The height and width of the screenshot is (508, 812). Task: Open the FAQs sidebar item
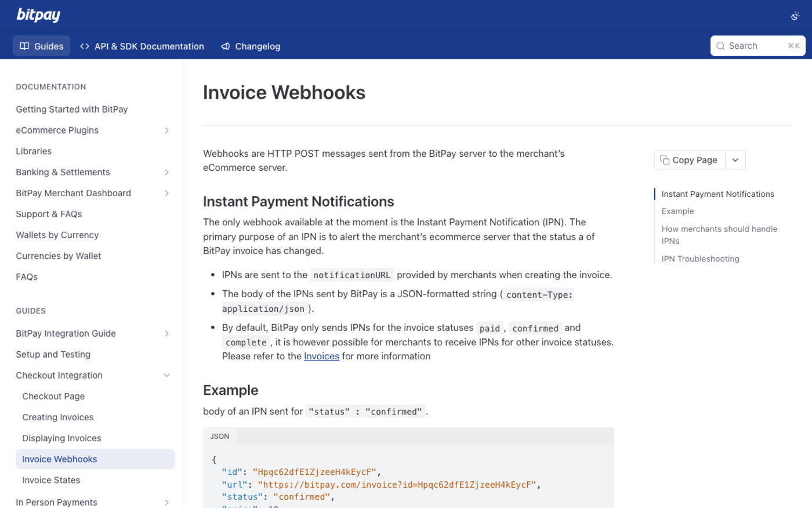point(27,277)
